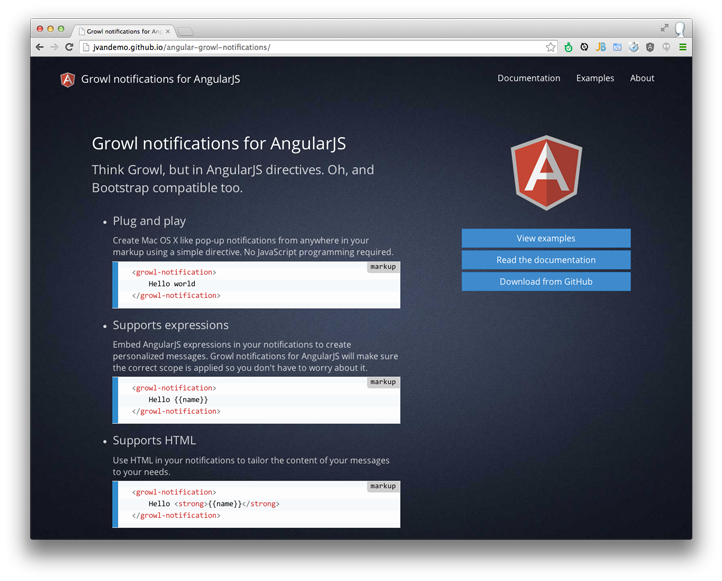Click the small AngularJS logo in the header
The width and height of the screenshot is (722, 581).
68,79
